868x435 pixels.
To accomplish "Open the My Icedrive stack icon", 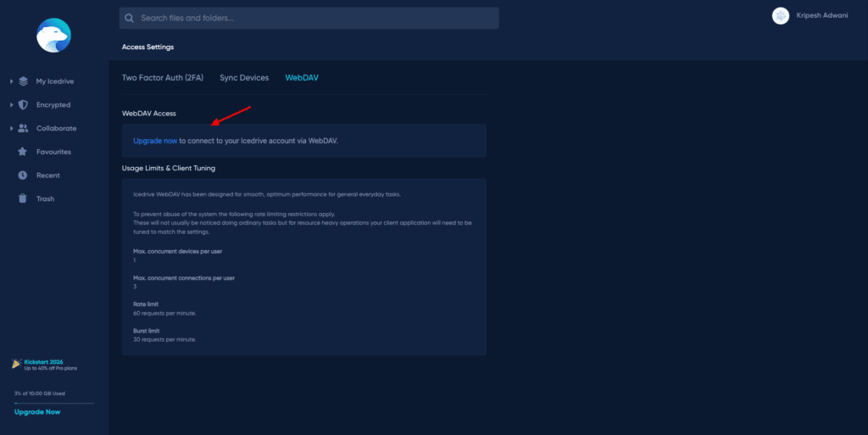I will coord(23,81).
